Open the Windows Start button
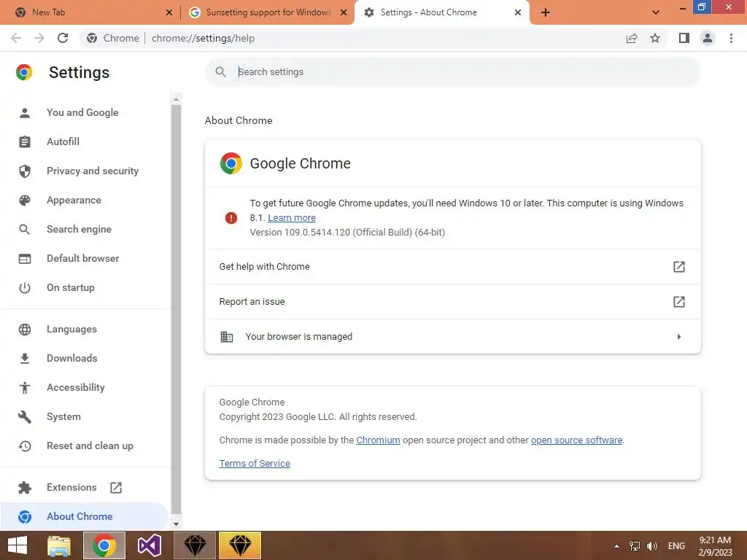This screenshot has height=560, width=747. coord(18,545)
